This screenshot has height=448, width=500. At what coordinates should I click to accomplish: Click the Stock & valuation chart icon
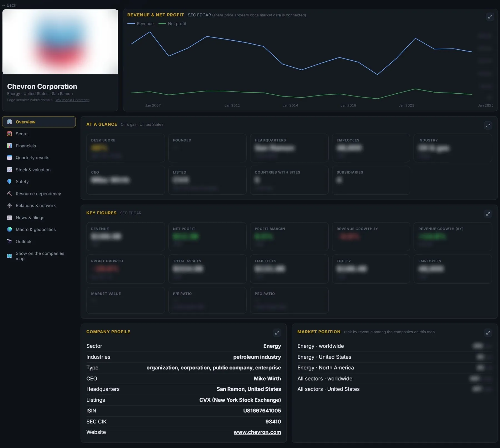[x=9, y=170]
